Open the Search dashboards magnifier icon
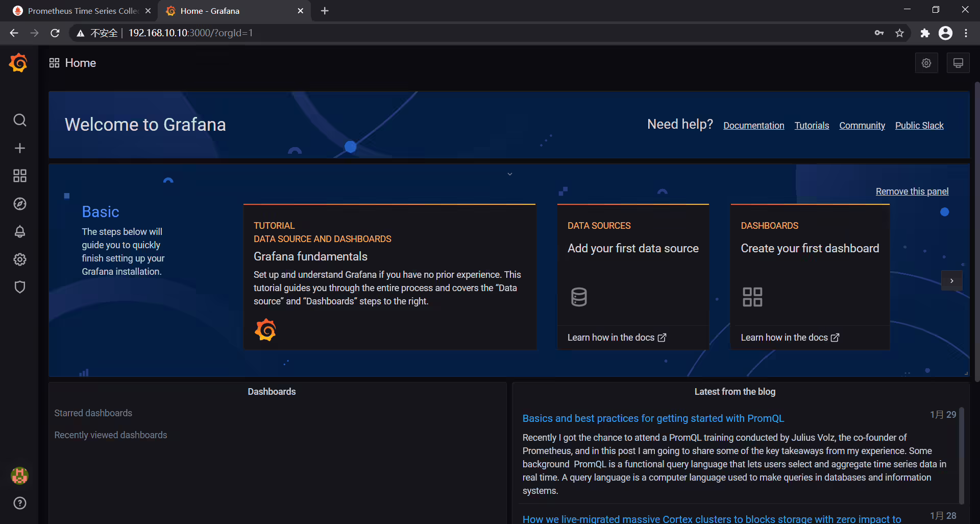 coord(20,120)
